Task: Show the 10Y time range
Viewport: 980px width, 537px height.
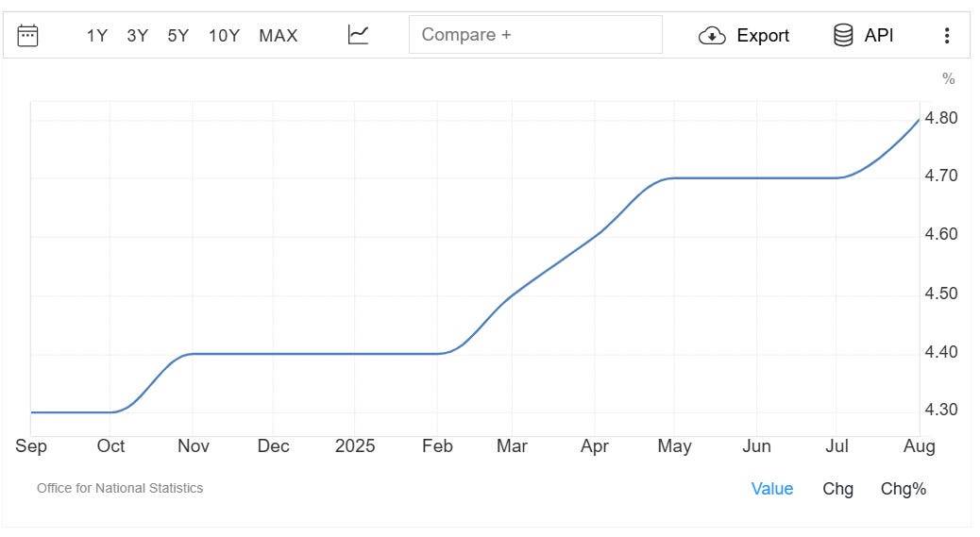Action: point(224,36)
